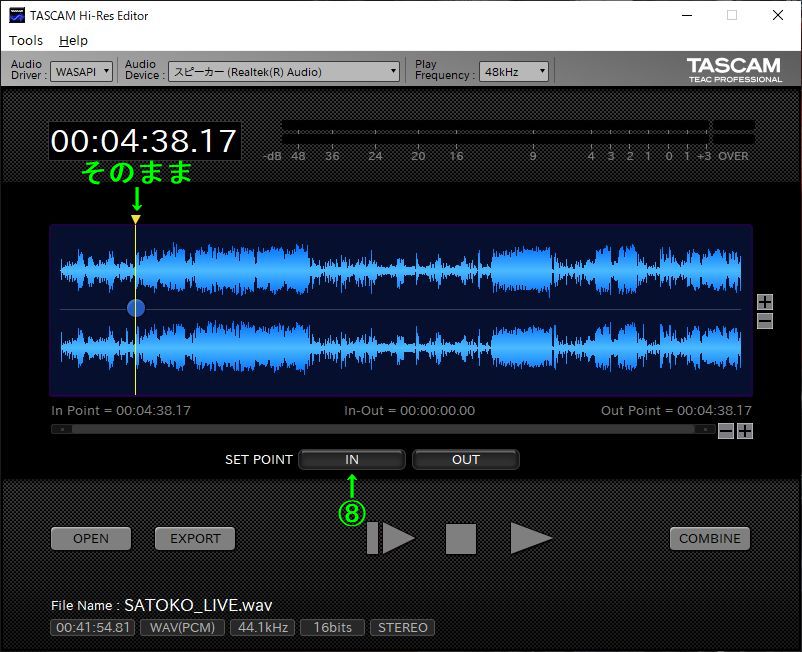Open the Tools menu
This screenshot has width=802, height=652.
[26, 40]
